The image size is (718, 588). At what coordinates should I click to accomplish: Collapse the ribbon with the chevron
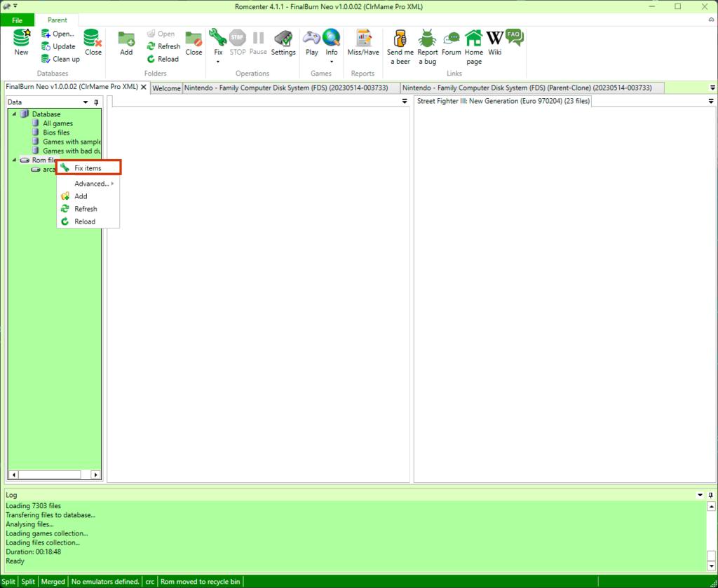(711, 20)
